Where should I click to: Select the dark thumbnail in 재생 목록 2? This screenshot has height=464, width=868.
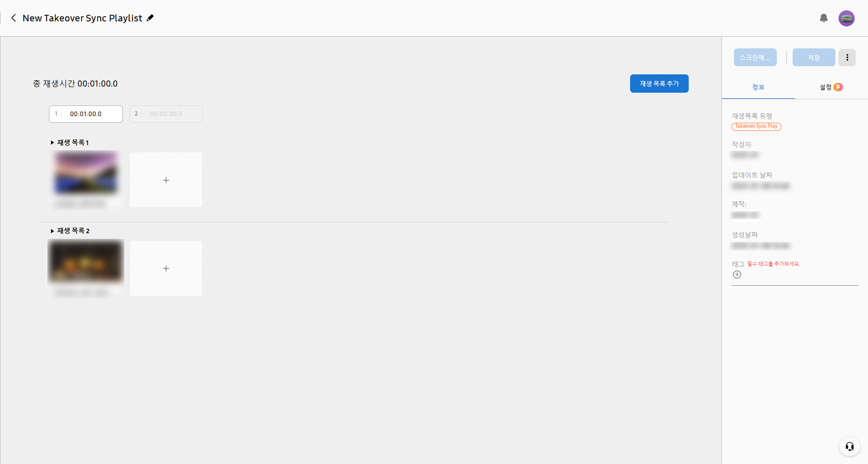[x=86, y=262]
